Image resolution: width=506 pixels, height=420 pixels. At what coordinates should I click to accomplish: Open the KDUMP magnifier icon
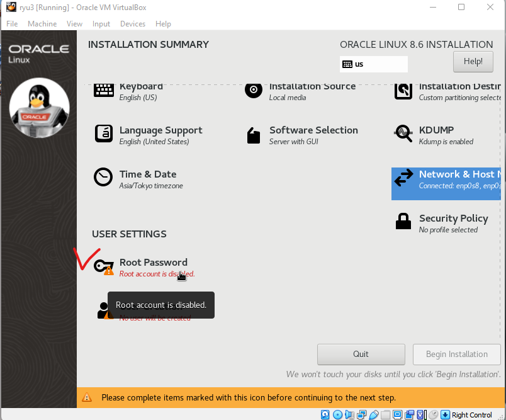point(403,133)
